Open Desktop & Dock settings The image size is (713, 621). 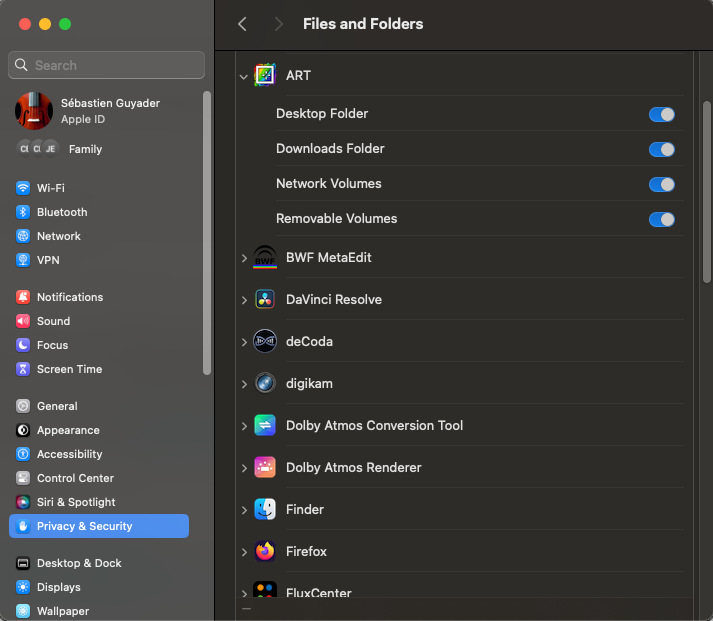[99, 563]
